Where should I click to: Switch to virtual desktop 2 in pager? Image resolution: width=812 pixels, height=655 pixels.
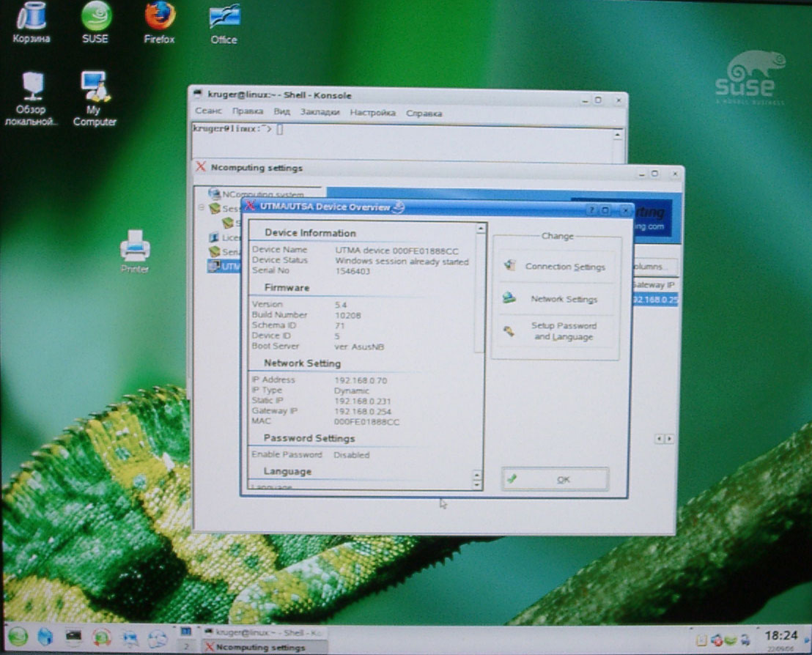point(186,646)
